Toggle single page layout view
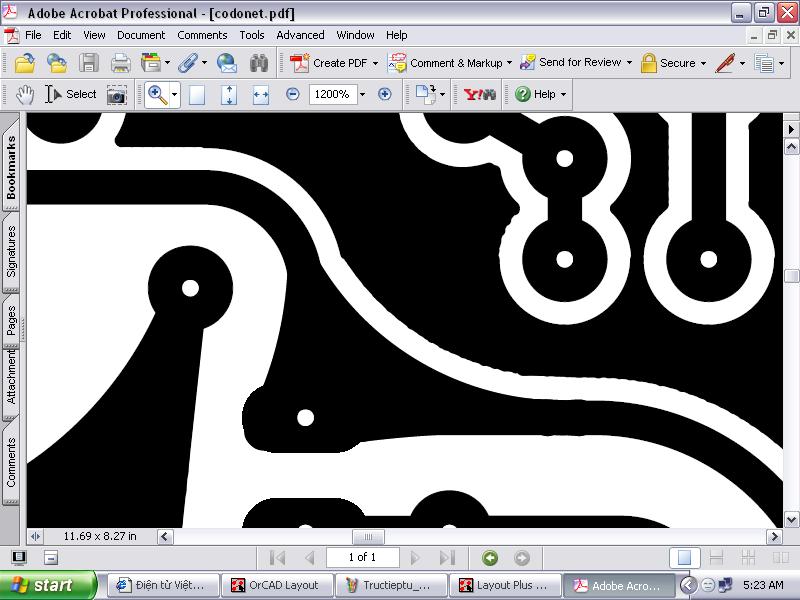This screenshot has height=600, width=800. 684,557
